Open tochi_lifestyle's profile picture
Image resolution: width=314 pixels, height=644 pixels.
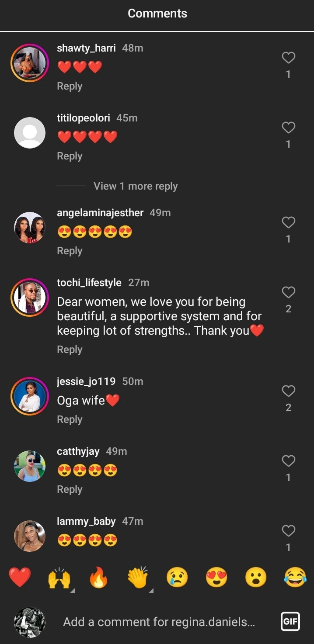click(x=30, y=298)
